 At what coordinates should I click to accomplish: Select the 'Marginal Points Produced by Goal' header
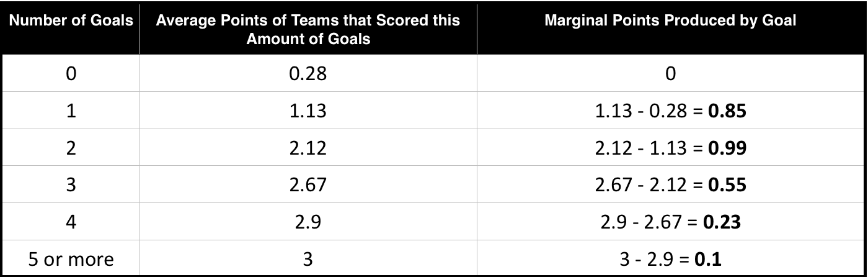click(x=670, y=20)
